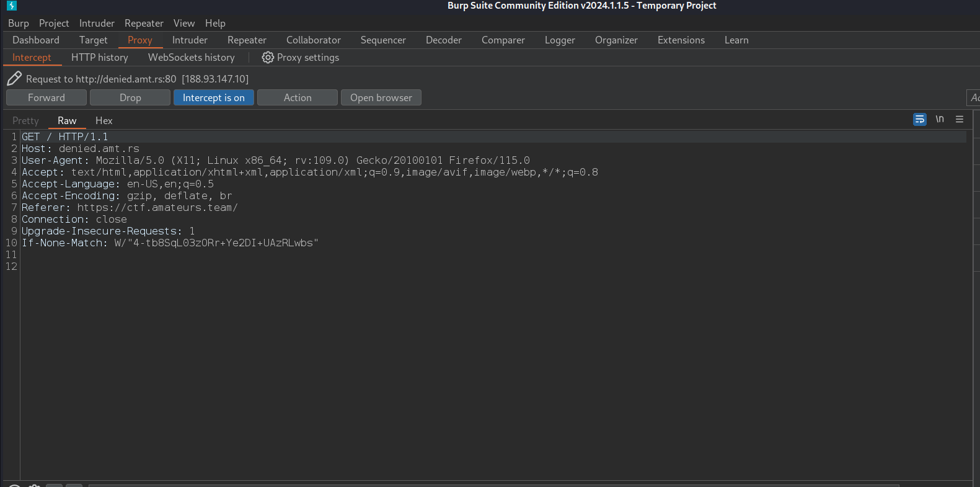Click the Proxy settings label
This screenshot has height=487, width=980.
[x=308, y=57]
